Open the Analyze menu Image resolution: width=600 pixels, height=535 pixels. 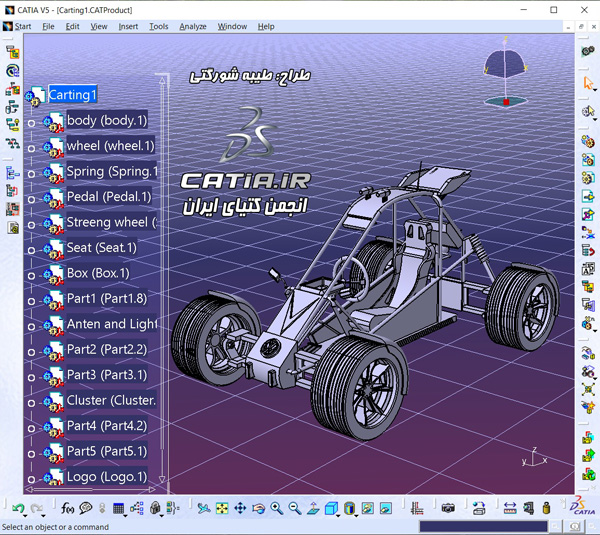tap(193, 26)
